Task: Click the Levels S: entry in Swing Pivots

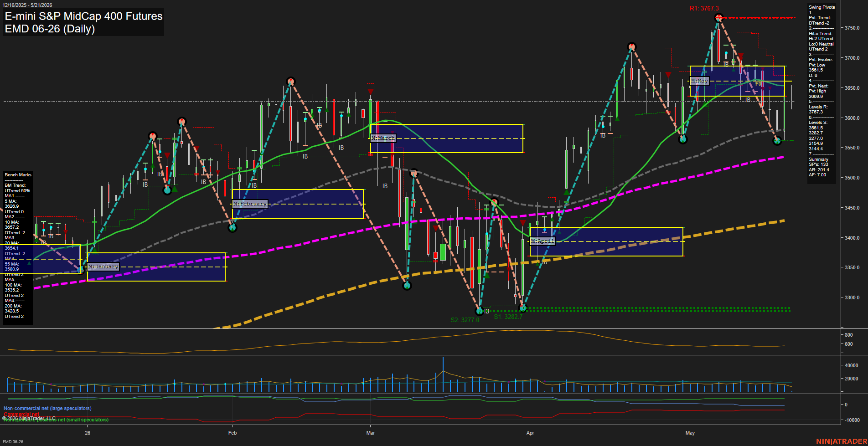Action: tap(818, 123)
